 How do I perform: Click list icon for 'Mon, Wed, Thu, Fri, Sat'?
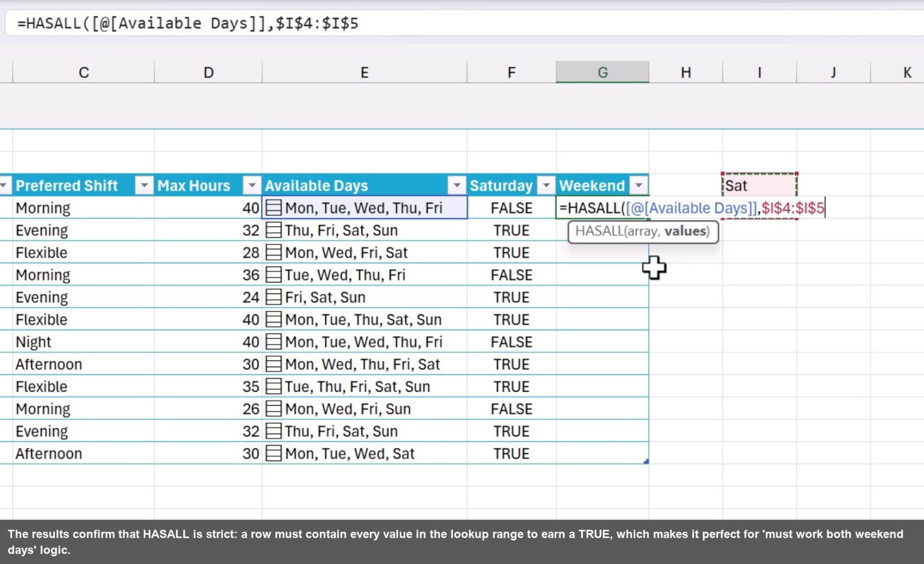coord(273,364)
